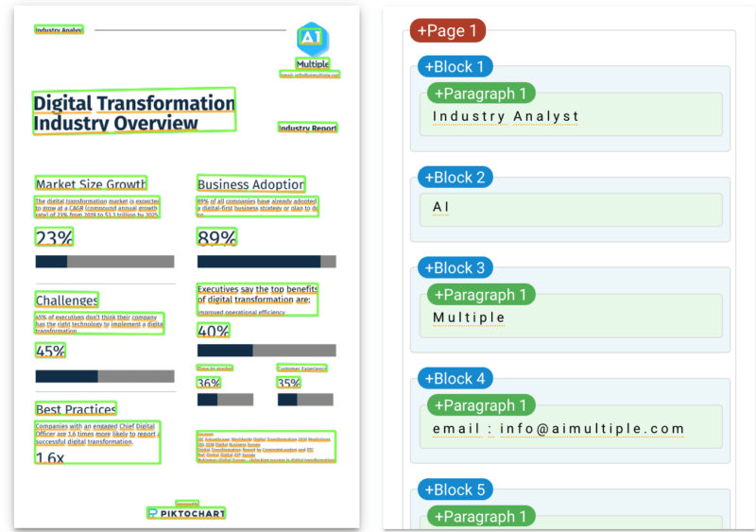Collapse +Paragraph 1 under Block 3

(481, 295)
